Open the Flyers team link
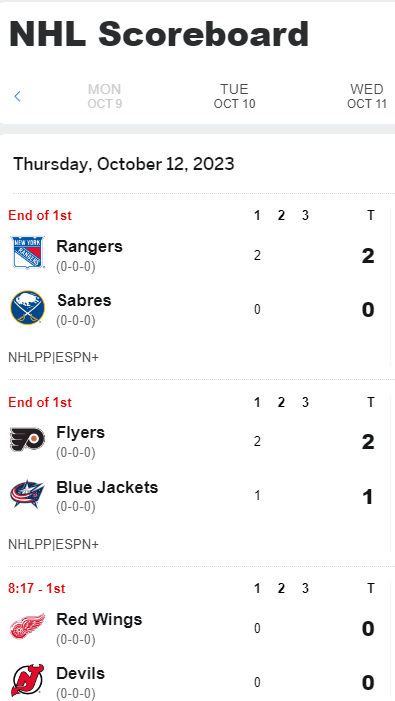Screen dimensions: 395x701 pos(80,433)
